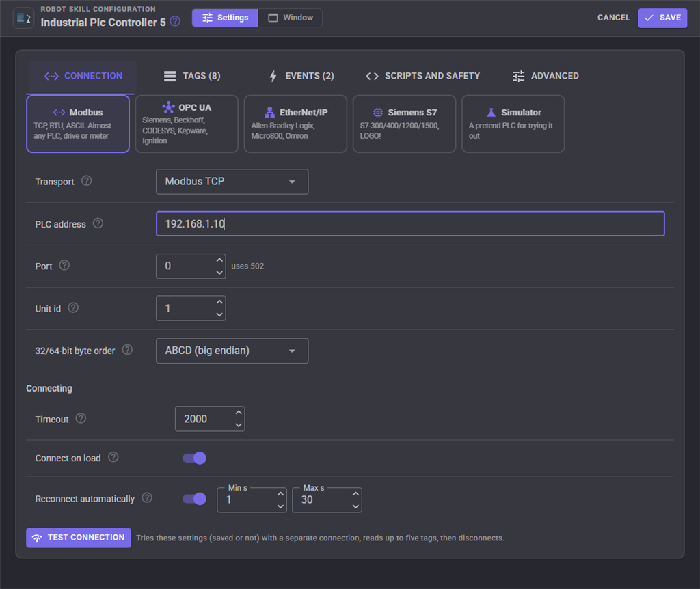Pick the Siemens S7 protocol card
Viewport: 700px width, 589px height.
(405, 124)
